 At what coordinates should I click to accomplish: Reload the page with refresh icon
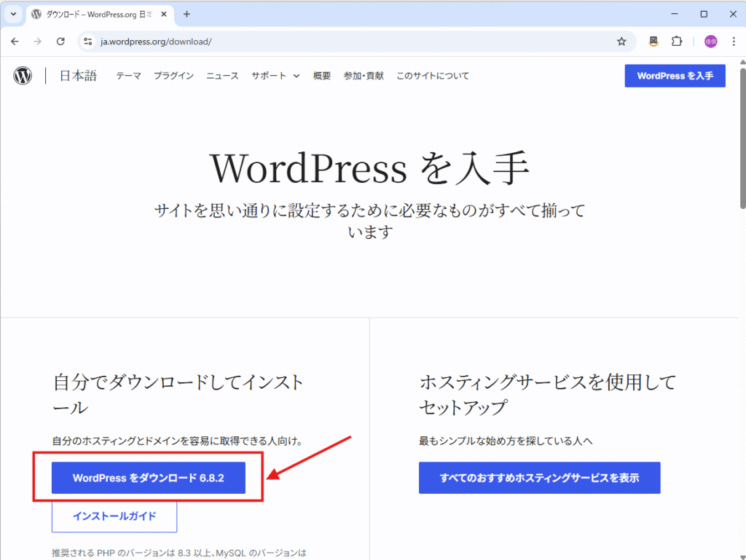[60, 42]
